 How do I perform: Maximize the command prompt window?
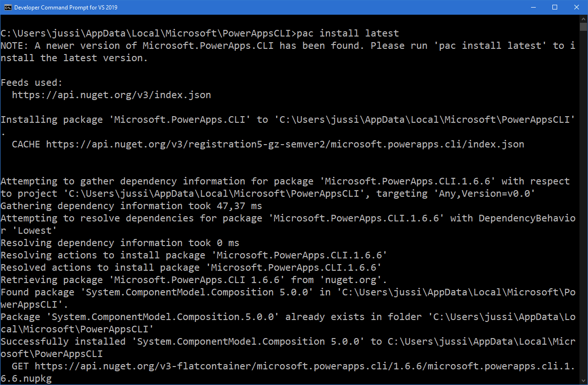pos(555,7)
